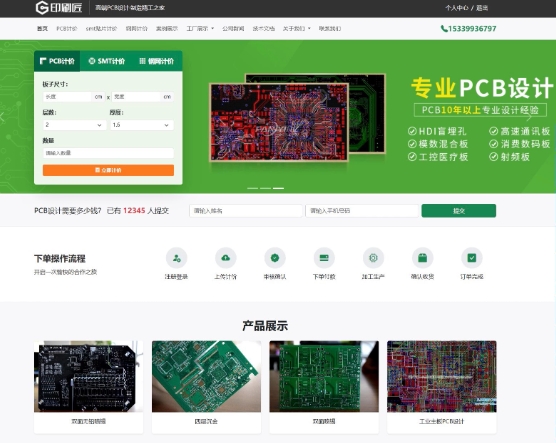The height and width of the screenshot is (443, 556).
Task: Focus the board length input field
Action: [67, 96]
